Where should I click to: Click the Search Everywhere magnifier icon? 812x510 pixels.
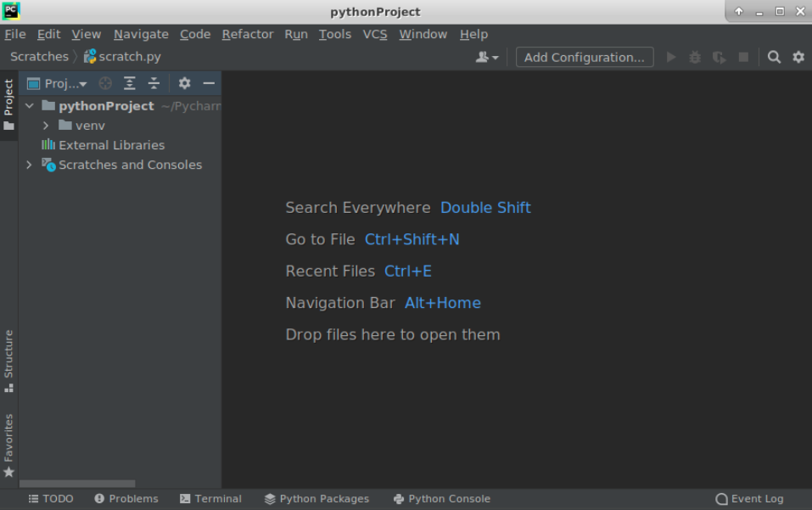click(774, 57)
